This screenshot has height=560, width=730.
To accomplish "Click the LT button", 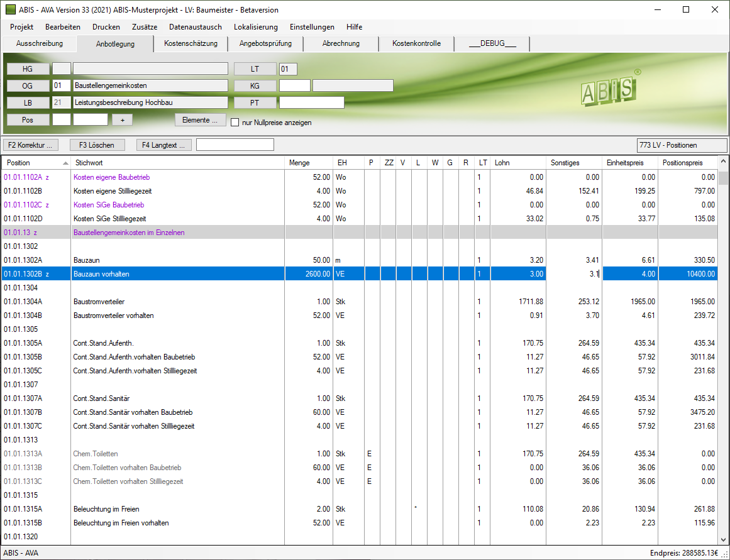I will pos(255,69).
